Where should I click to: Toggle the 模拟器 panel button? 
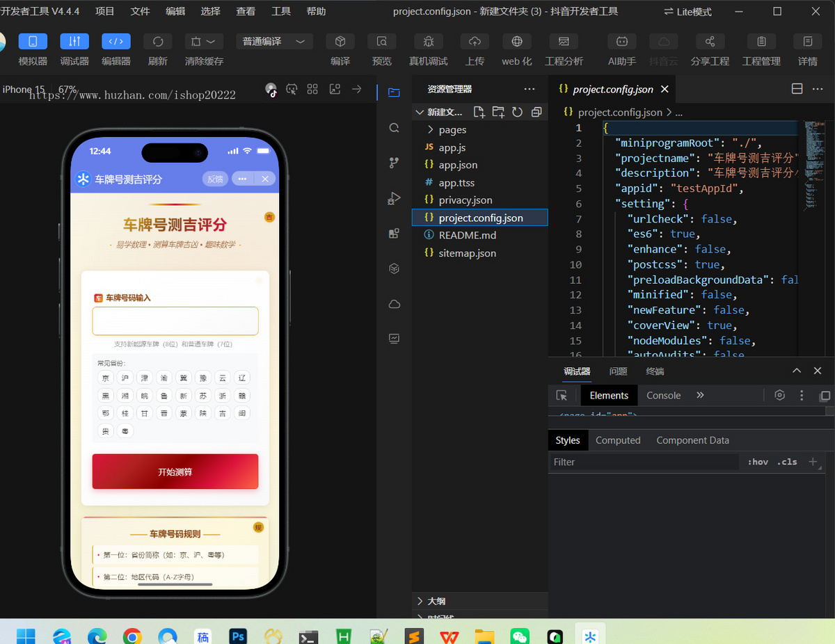pyautogui.click(x=33, y=42)
